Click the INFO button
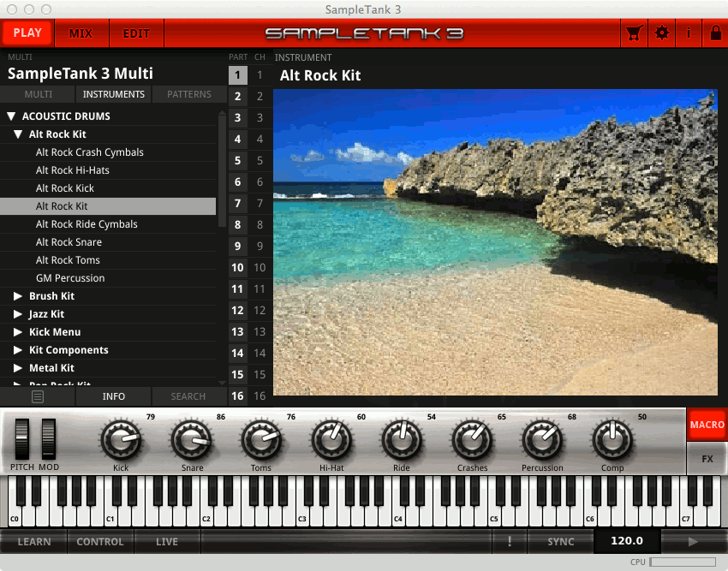This screenshot has width=728, height=571. pyautogui.click(x=114, y=396)
